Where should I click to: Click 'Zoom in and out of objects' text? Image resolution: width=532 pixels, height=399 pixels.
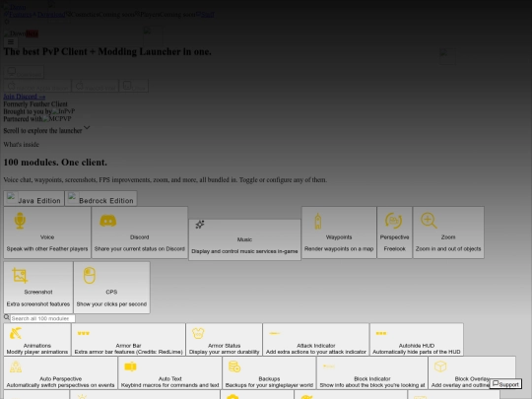point(448,248)
